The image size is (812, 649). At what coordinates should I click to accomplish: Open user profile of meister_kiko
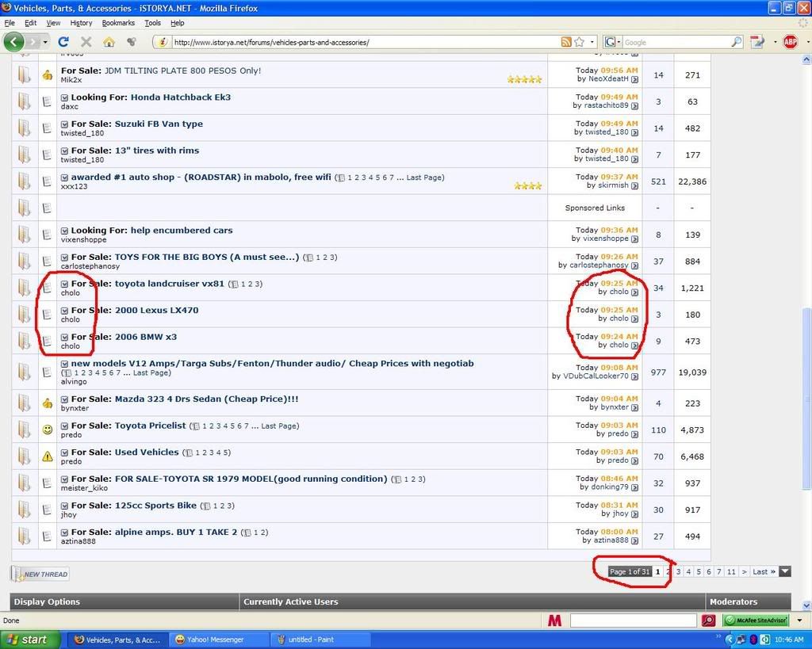point(84,488)
